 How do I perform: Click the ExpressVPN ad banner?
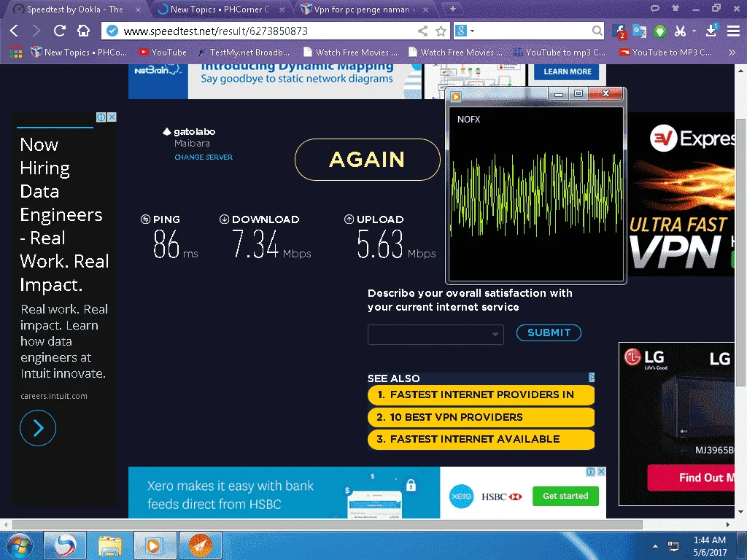(681, 194)
